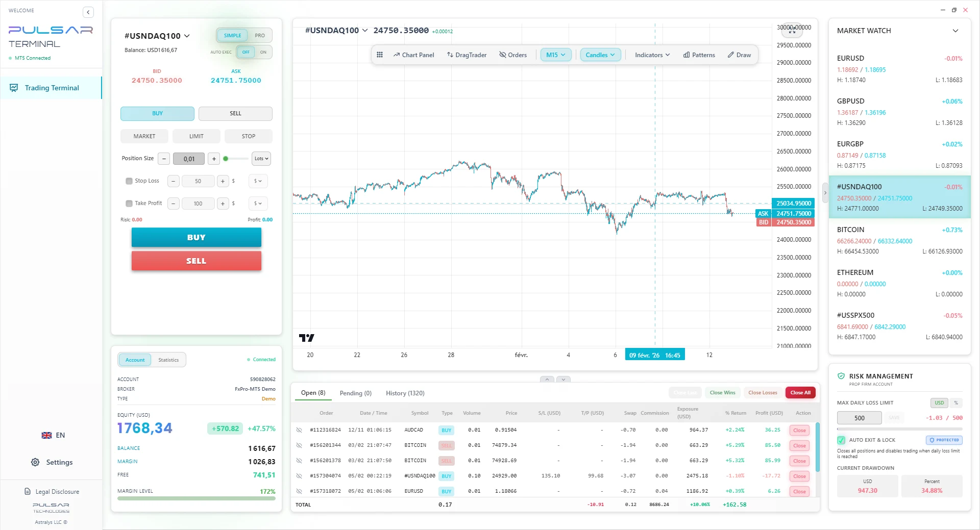Open the M15 timeframe dropdown

coord(556,55)
